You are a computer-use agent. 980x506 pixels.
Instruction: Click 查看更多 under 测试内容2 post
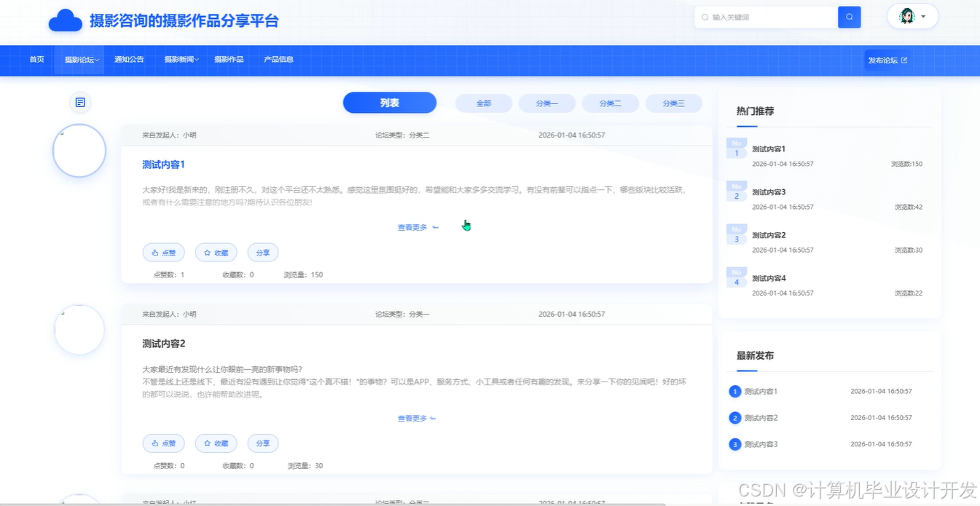click(418, 419)
